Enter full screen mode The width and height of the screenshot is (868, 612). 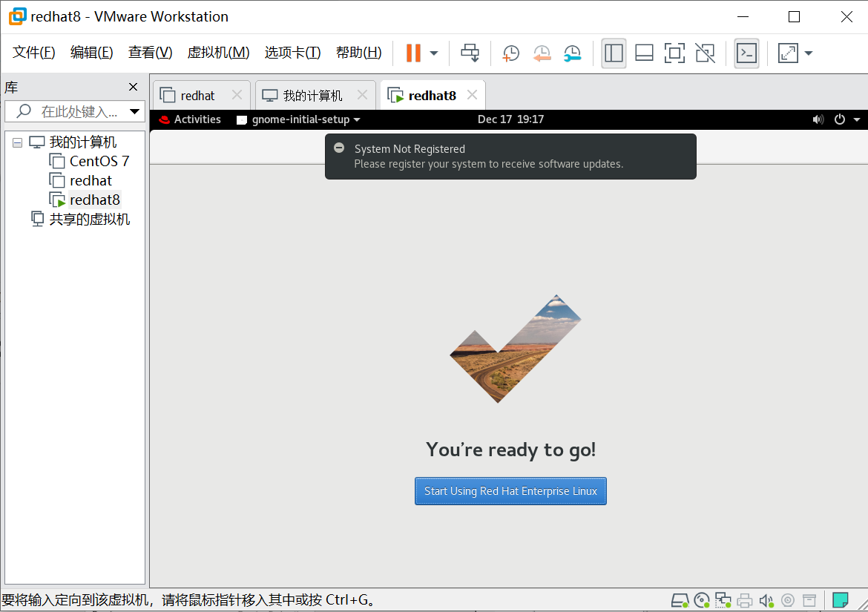(674, 53)
